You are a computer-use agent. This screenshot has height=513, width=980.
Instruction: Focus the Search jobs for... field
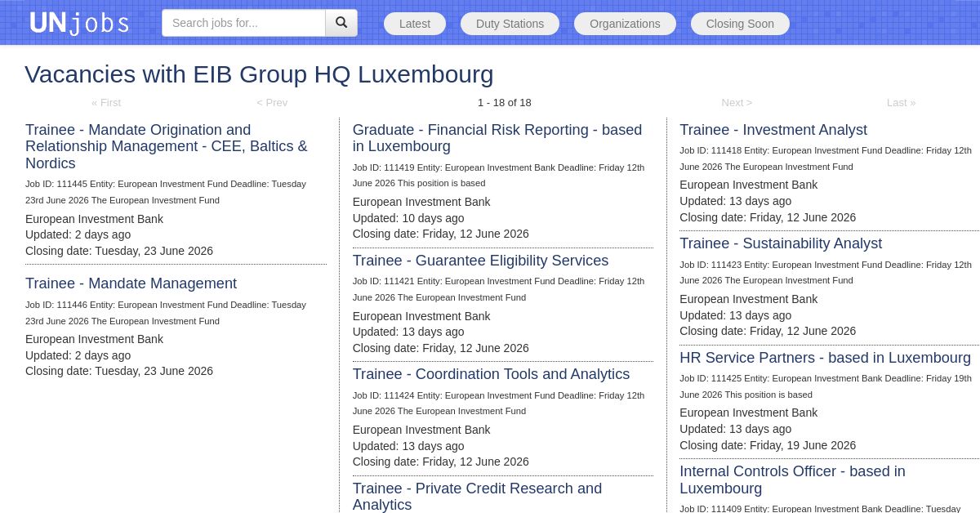point(243,23)
